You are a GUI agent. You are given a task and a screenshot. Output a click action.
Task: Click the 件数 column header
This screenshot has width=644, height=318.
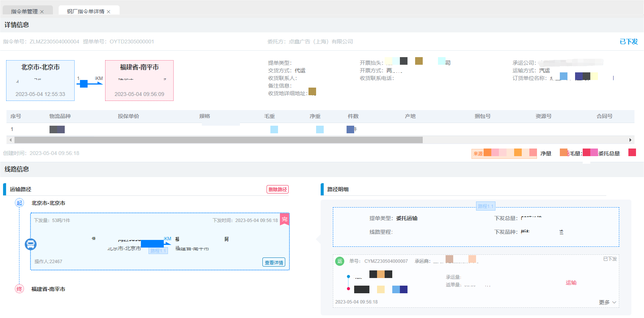point(353,116)
